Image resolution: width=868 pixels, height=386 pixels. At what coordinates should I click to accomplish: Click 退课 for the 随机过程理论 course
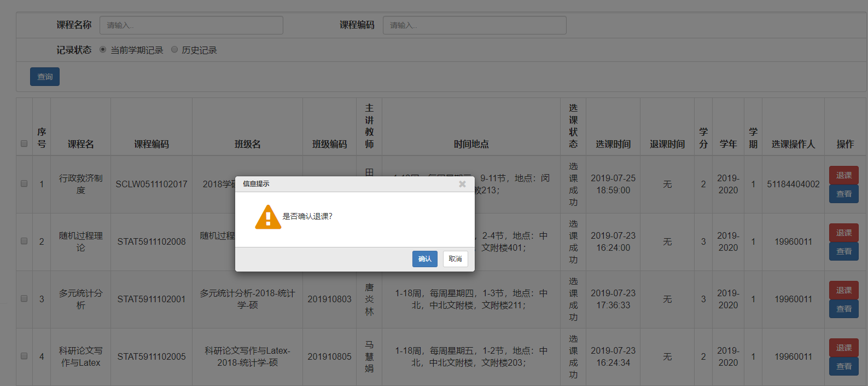click(843, 233)
